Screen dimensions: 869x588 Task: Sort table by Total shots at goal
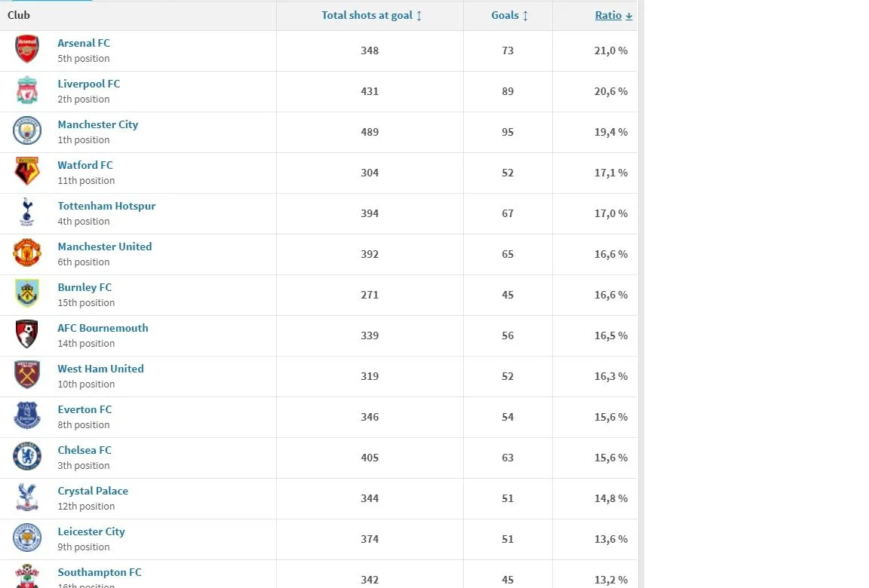tap(371, 15)
